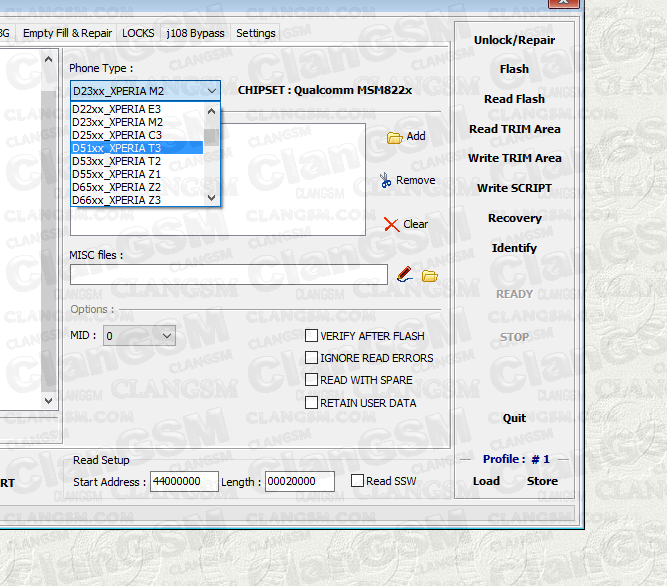The image size is (667, 586).
Task: Collapse the Phone Type combo box arrow
Action: 212,91
